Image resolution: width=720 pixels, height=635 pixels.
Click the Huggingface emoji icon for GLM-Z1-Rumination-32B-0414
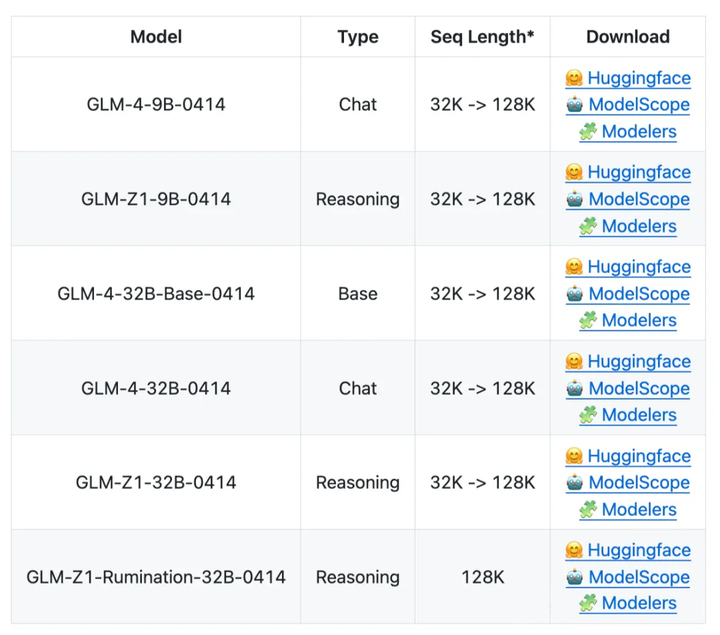[x=574, y=551]
